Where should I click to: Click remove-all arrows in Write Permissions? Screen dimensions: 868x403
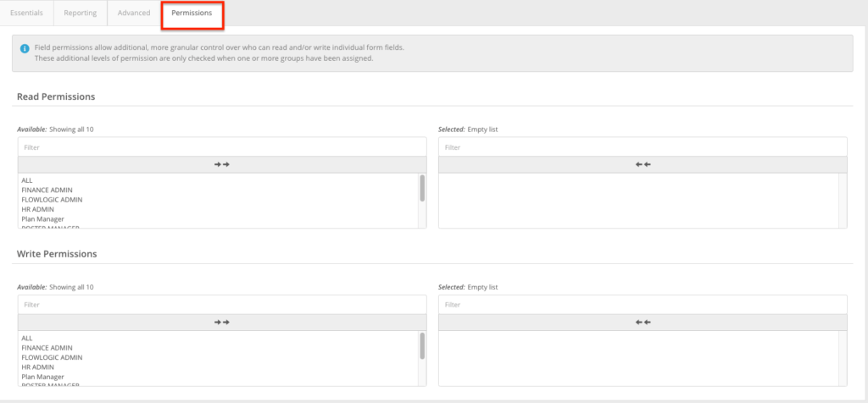click(643, 322)
